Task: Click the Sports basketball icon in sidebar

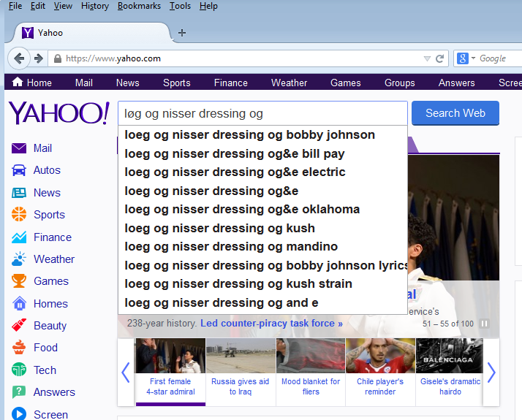Action: [19, 214]
